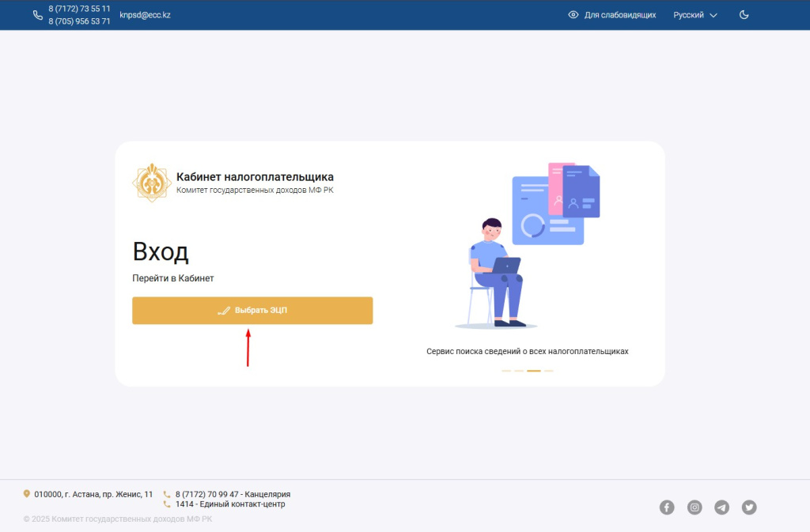Open the Facebook icon in the footer

(x=667, y=507)
